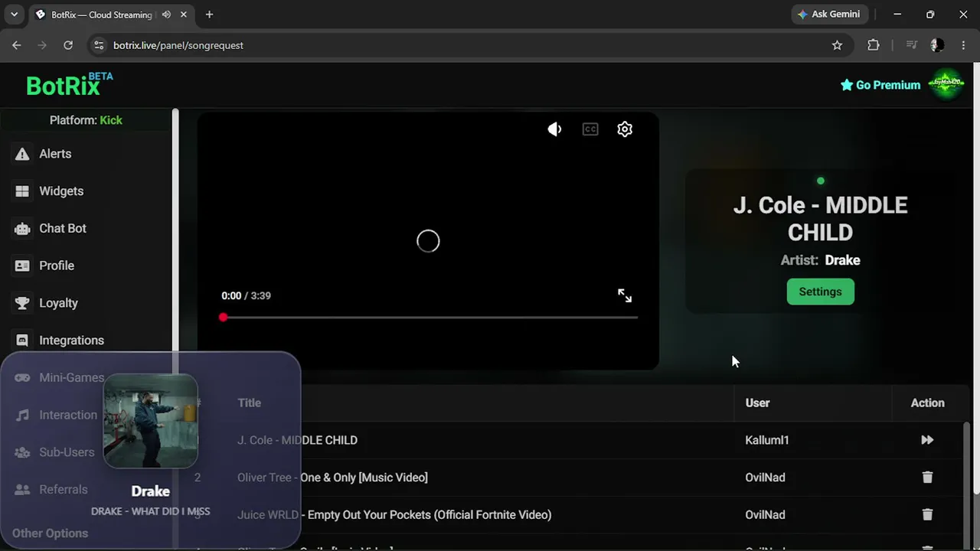
Task: Delete Oliver Tree song from queue
Action: click(927, 478)
